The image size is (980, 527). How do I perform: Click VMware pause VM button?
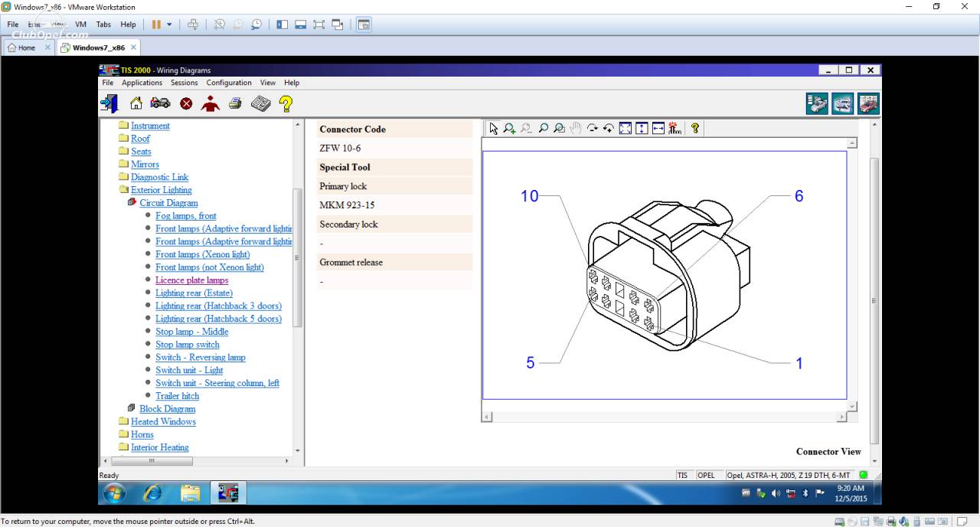[156, 25]
